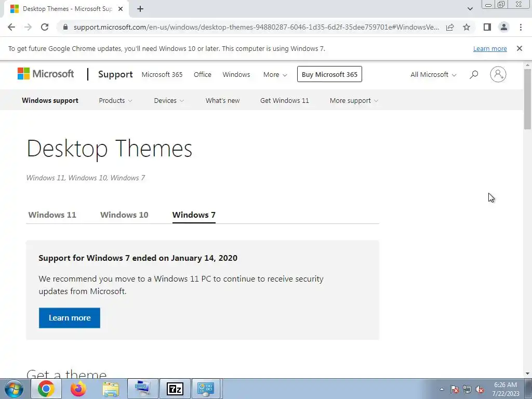Open network status tray icon

coord(467,389)
